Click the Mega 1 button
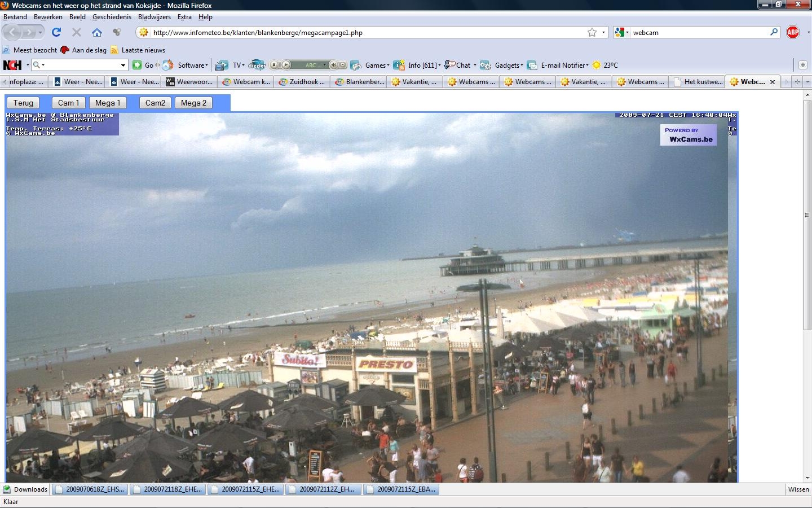812x508 pixels. click(x=108, y=103)
